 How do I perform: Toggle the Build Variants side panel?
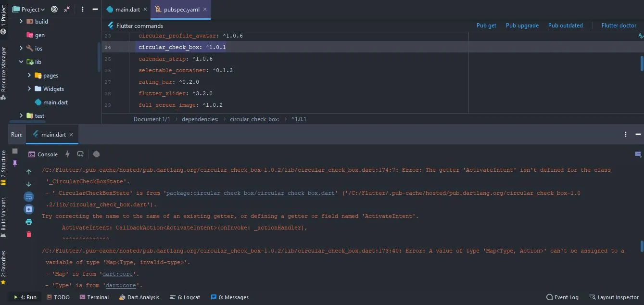coord(4,217)
